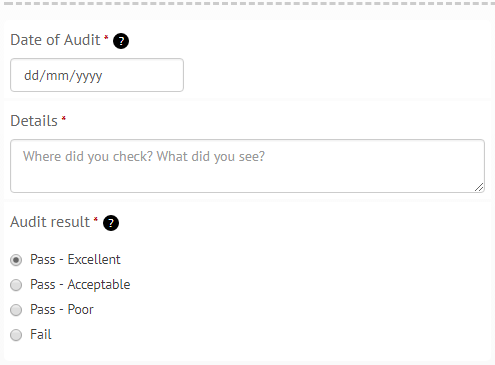Select the Pass - Excellent radio button
The image size is (495, 365).
click(16, 260)
